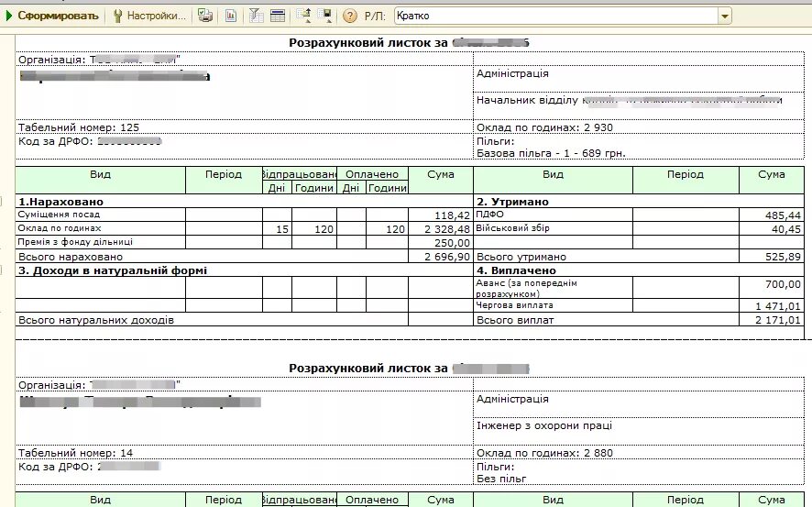This screenshot has width=812, height=507.
Task: Click the Відпрацьовано column header of first payslip
Action: click(300, 174)
